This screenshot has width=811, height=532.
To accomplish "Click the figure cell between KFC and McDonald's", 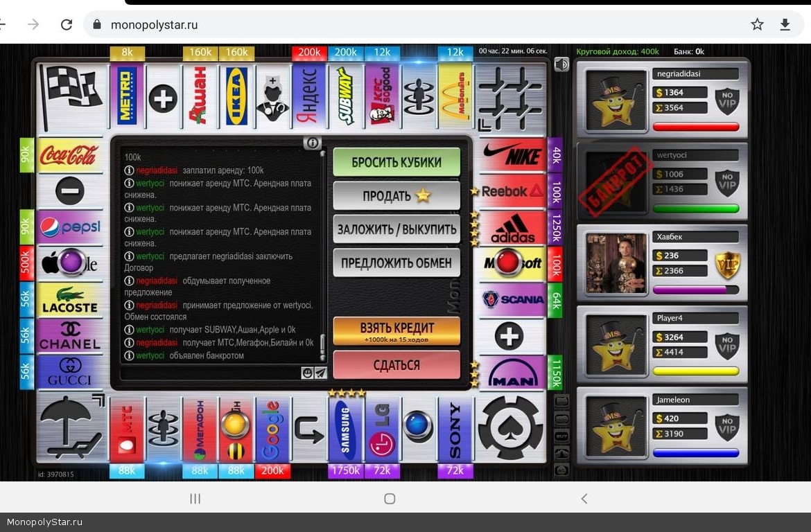I will tap(419, 96).
